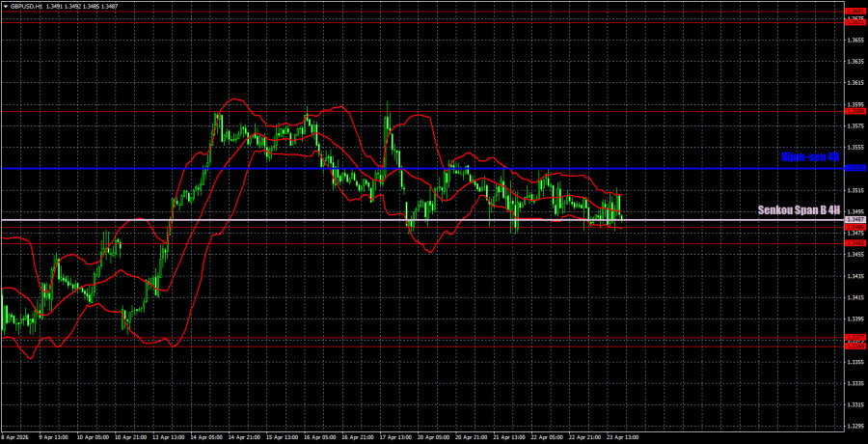Click the red 1.3588 price level tag
Screen dimensions: 868x444
pyautogui.click(x=854, y=111)
